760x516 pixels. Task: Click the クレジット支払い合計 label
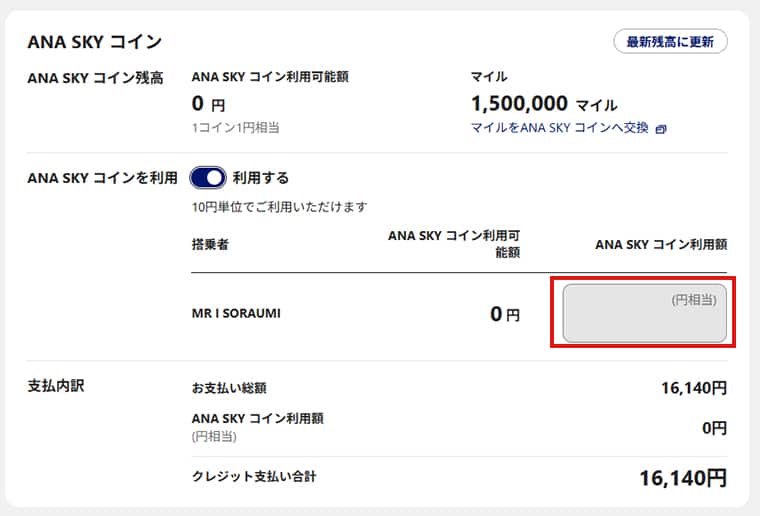point(254,477)
